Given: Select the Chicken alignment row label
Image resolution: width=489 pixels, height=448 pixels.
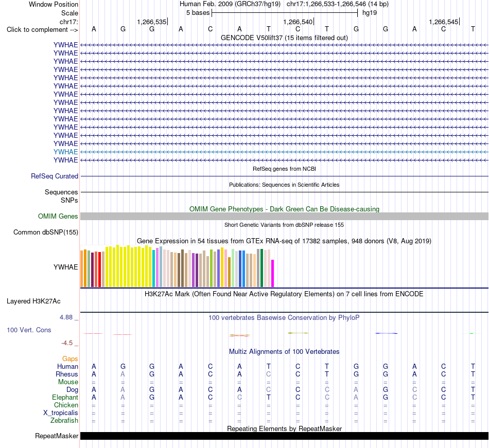Looking at the screenshot, I should (66, 405).
